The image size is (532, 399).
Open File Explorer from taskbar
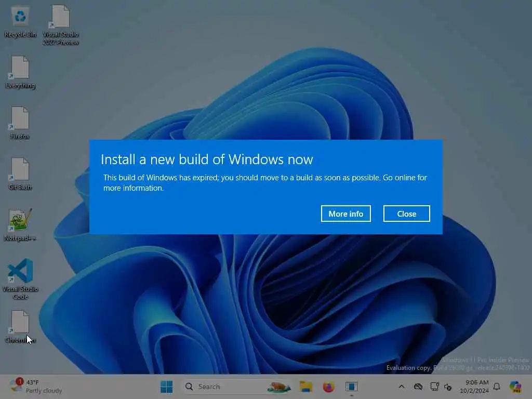tap(305, 387)
